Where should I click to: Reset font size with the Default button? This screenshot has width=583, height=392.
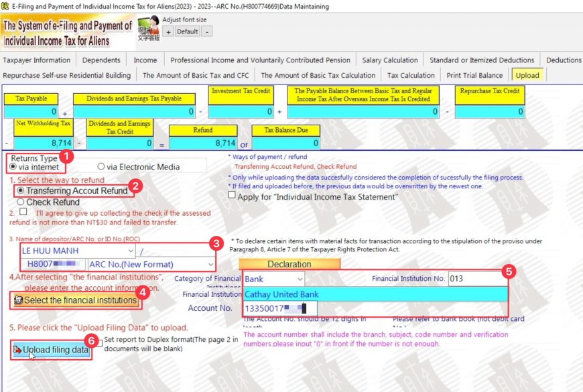pyautogui.click(x=188, y=31)
